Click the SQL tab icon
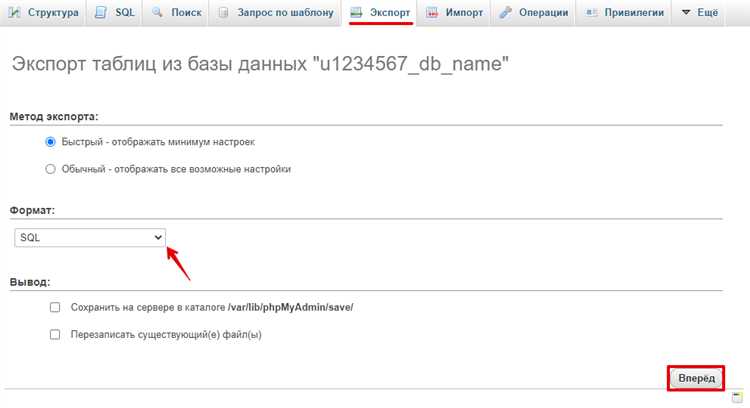 pos(100,12)
